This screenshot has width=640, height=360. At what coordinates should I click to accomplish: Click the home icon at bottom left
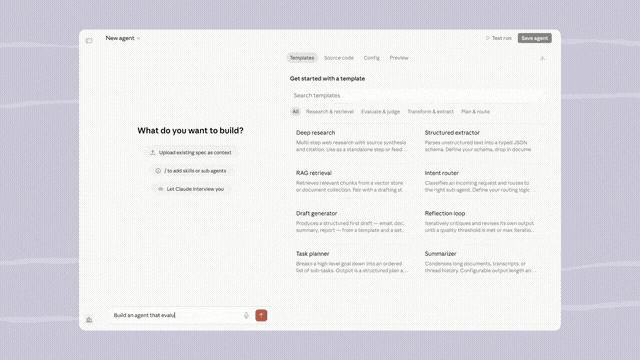pyautogui.click(x=89, y=320)
